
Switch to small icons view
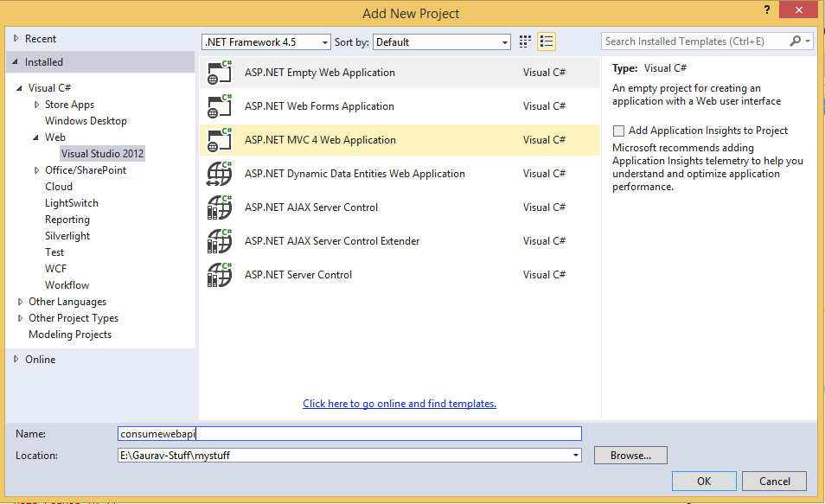[525, 41]
